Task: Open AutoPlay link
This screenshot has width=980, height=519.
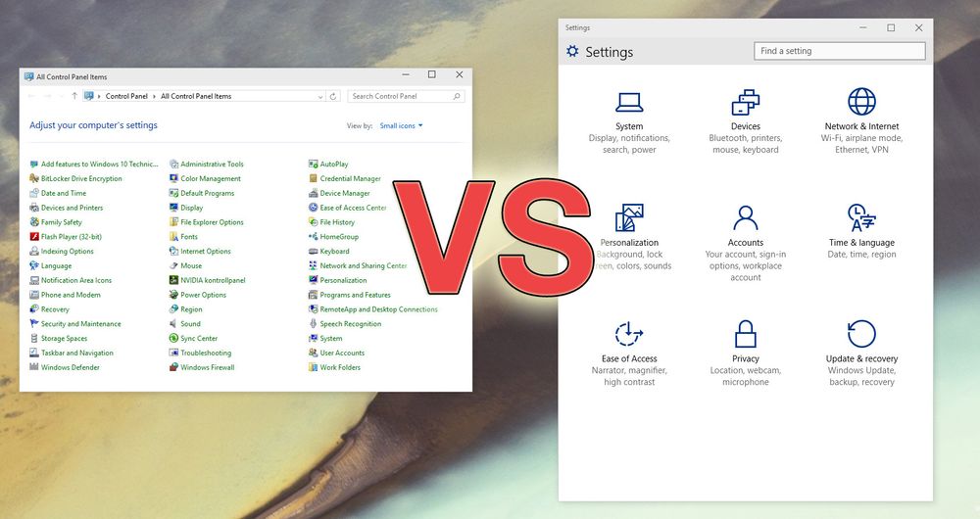Action: 334,165
